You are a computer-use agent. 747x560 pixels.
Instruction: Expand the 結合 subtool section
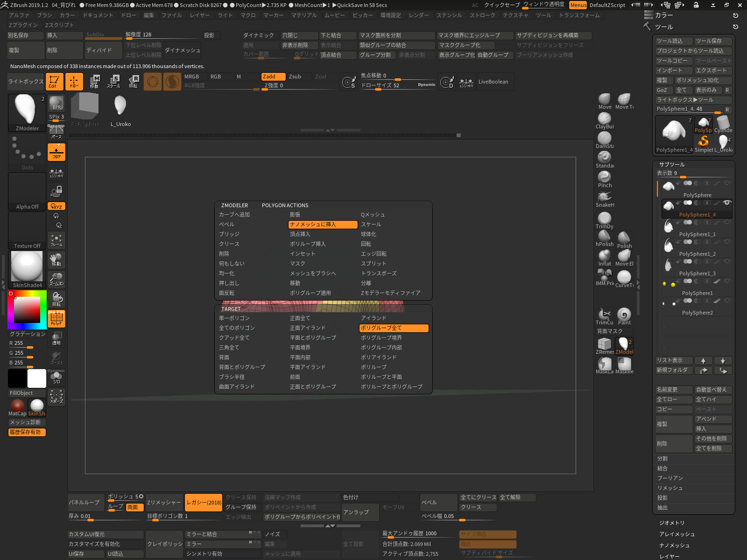[662, 469]
